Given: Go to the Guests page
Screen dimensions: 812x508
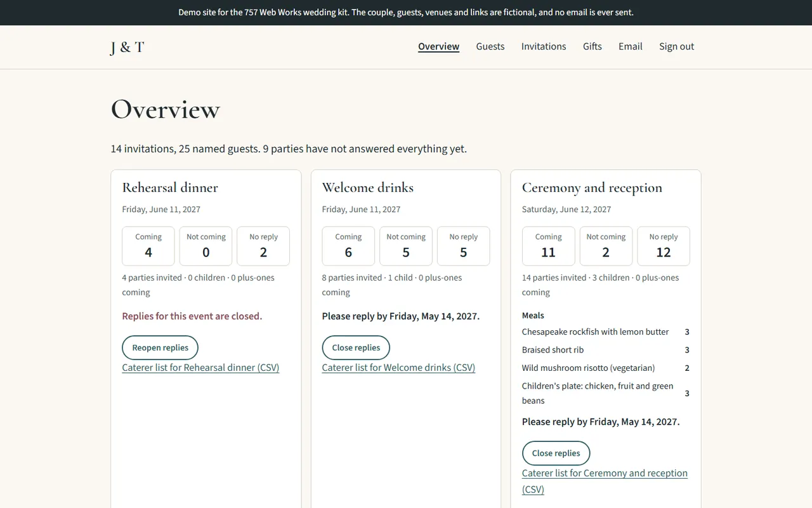Looking at the screenshot, I should pyautogui.click(x=490, y=46).
